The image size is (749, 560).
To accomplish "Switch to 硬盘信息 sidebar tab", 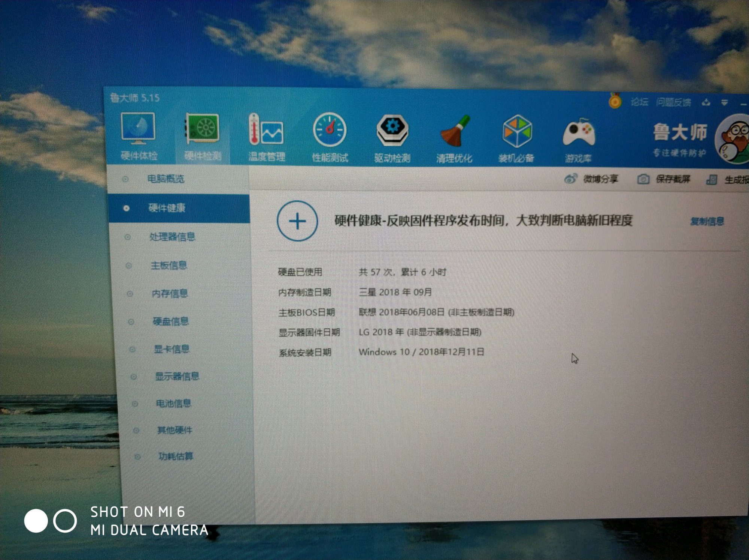I will tap(170, 321).
